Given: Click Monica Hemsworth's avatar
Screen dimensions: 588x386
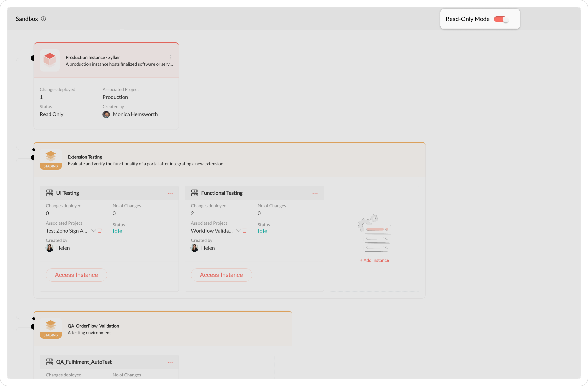Looking at the screenshot, I should pyautogui.click(x=106, y=114).
